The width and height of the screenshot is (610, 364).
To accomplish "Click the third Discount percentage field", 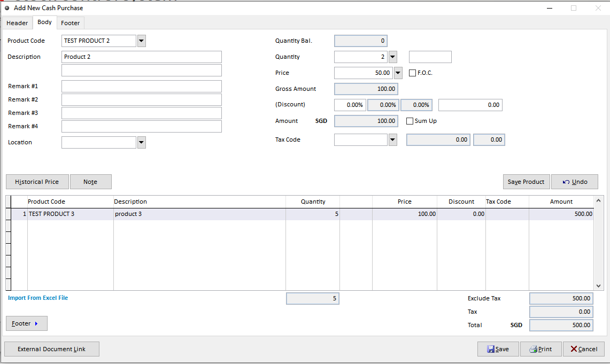I will coord(416,105).
